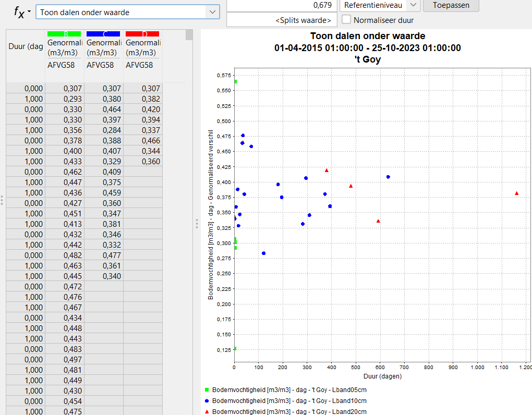The image size is (532, 415).
Task: Select the value 0,409 in column C
Action: click(103, 172)
